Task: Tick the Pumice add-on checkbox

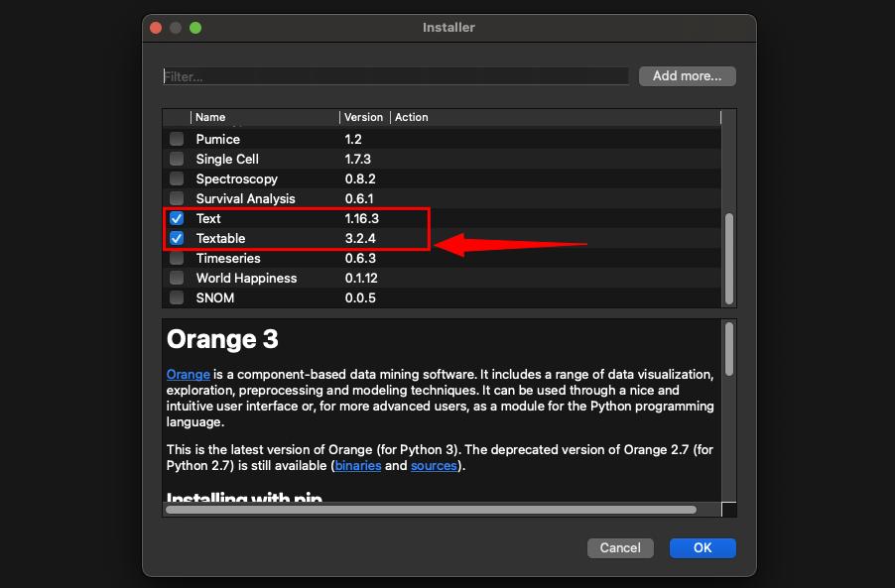Action: point(177,139)
